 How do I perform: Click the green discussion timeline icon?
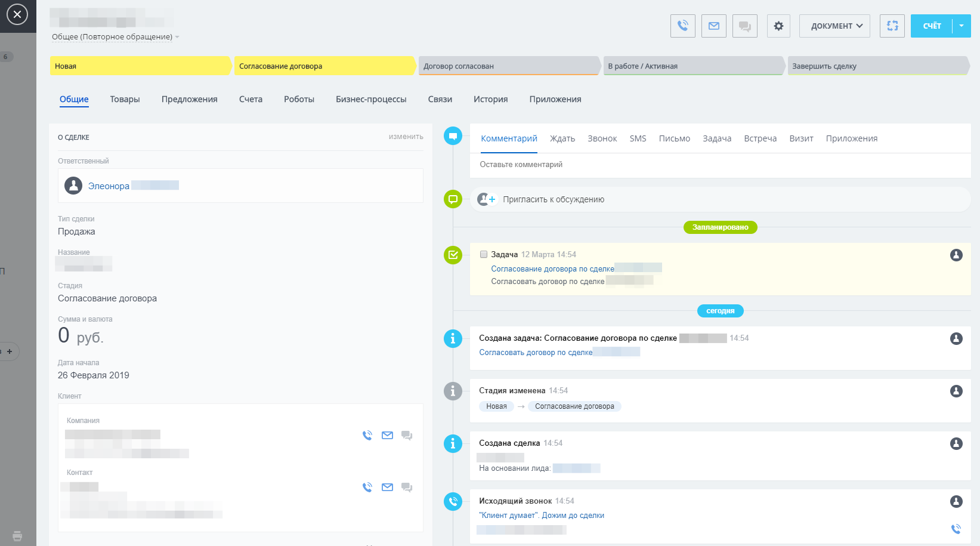(453, 199)
